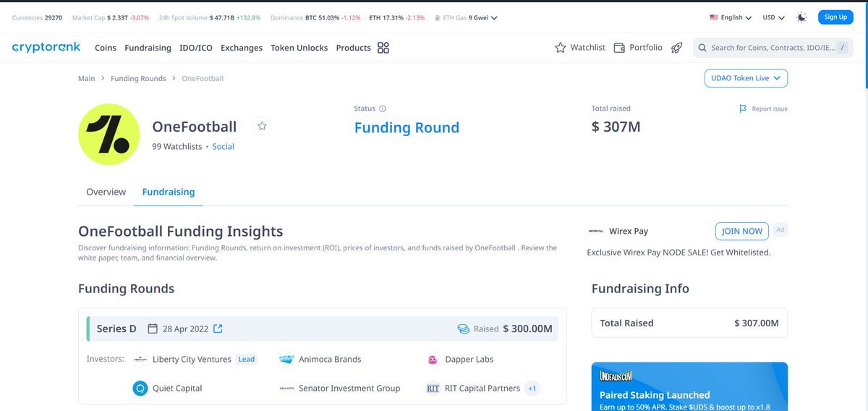
Task: Open the Social link
Action: [x=223, y=146]
